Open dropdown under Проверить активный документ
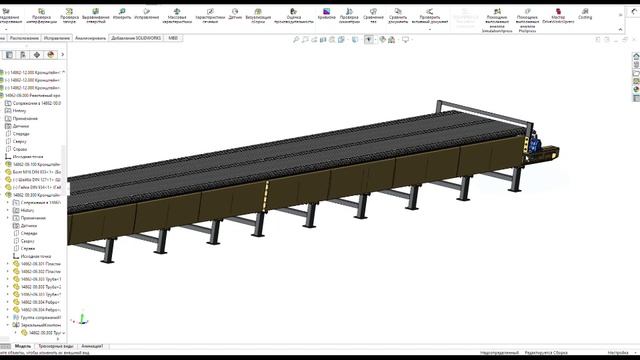The width and height of the screenshot is (640, 360). (x=430, y=29)
